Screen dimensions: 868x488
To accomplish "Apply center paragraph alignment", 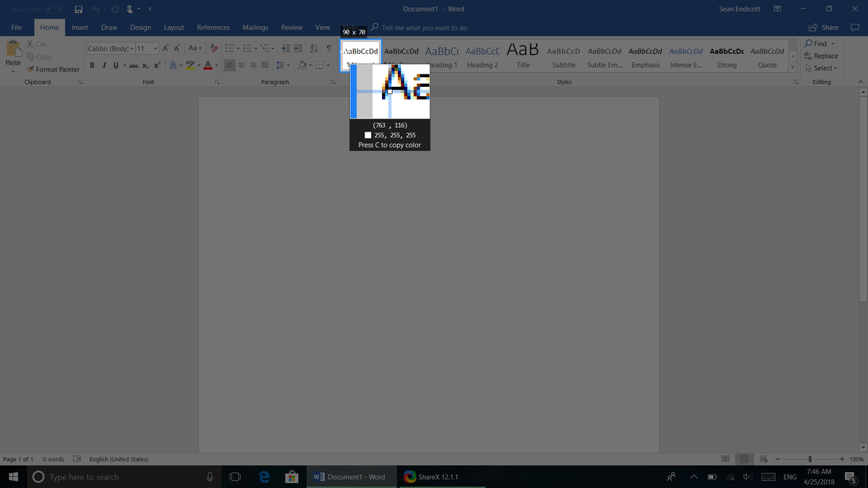I will pyautogui.click(x=241, y=65).
